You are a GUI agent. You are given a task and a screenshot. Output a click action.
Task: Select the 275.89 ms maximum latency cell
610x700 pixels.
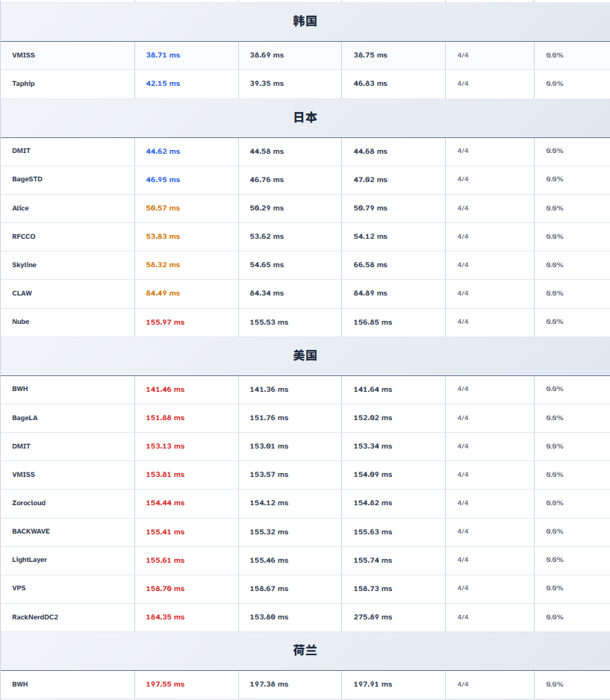[373, 617]
